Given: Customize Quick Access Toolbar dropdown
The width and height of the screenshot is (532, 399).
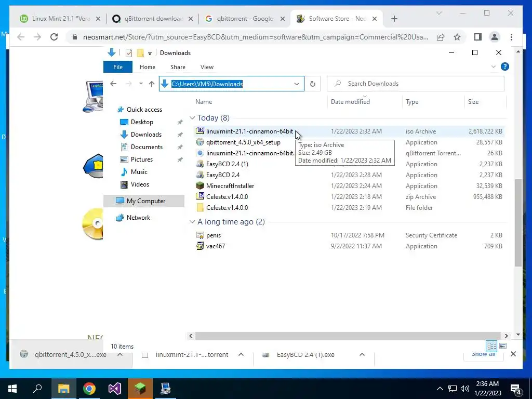Looking at the screenshot, I should [x=150, y=54].
